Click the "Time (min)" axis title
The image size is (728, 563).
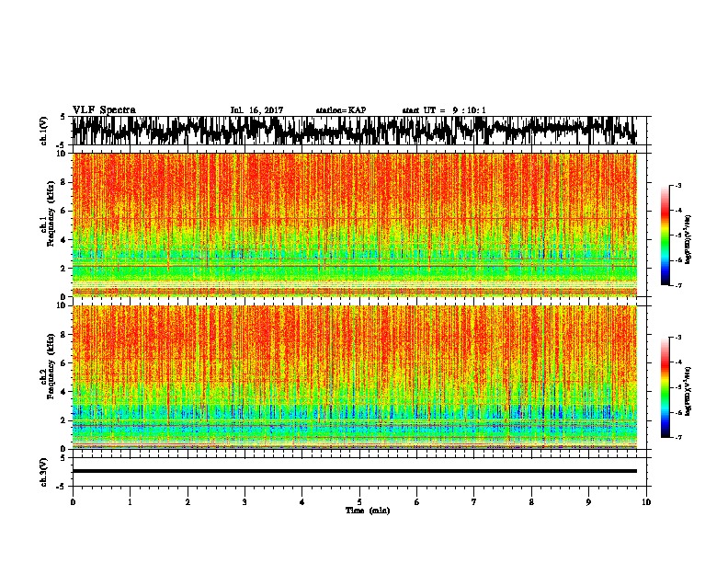(368, 511)
